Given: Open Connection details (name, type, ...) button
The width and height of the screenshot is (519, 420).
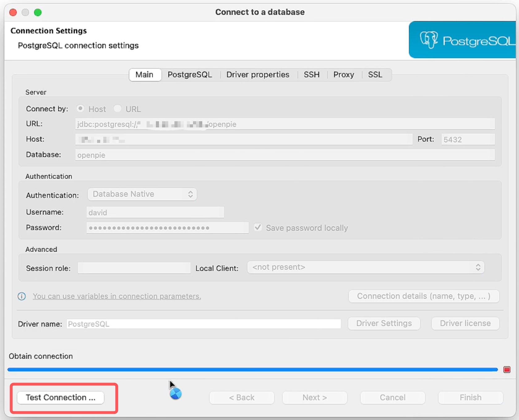Looking at the screenshot, I should click(424, 296).
